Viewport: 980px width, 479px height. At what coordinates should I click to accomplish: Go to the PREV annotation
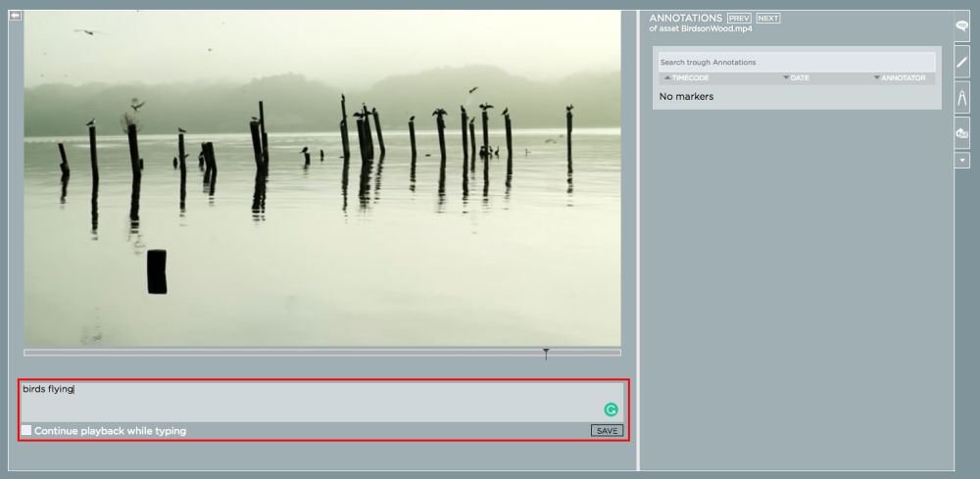pos(739,19)
